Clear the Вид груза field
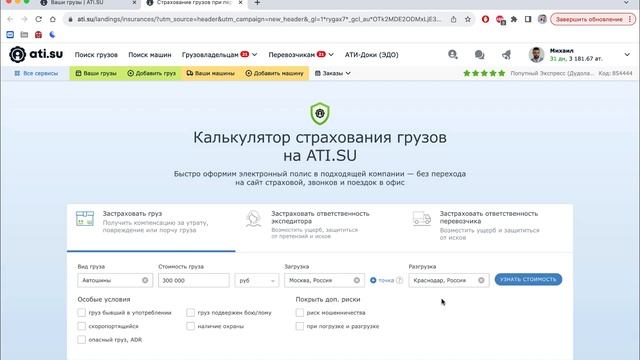 click(x=145, y=280)
